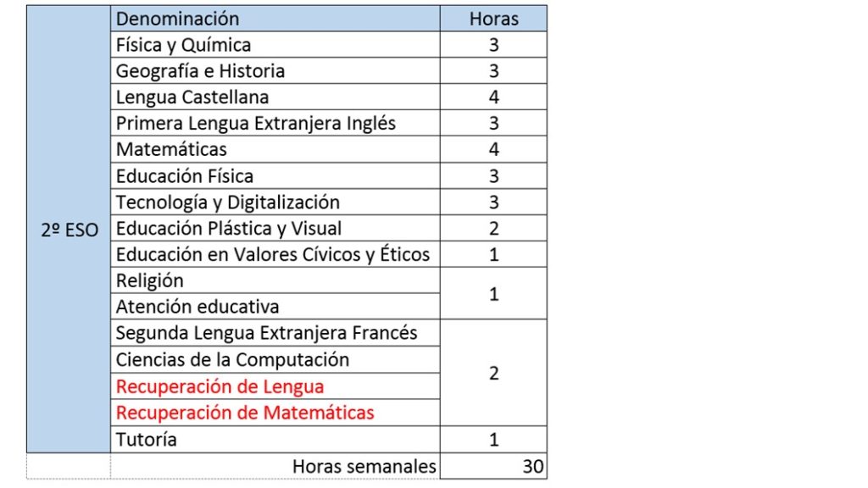The image size is (868, 488).
Task: Click the Geografía e Historia row
Action: 200,71
